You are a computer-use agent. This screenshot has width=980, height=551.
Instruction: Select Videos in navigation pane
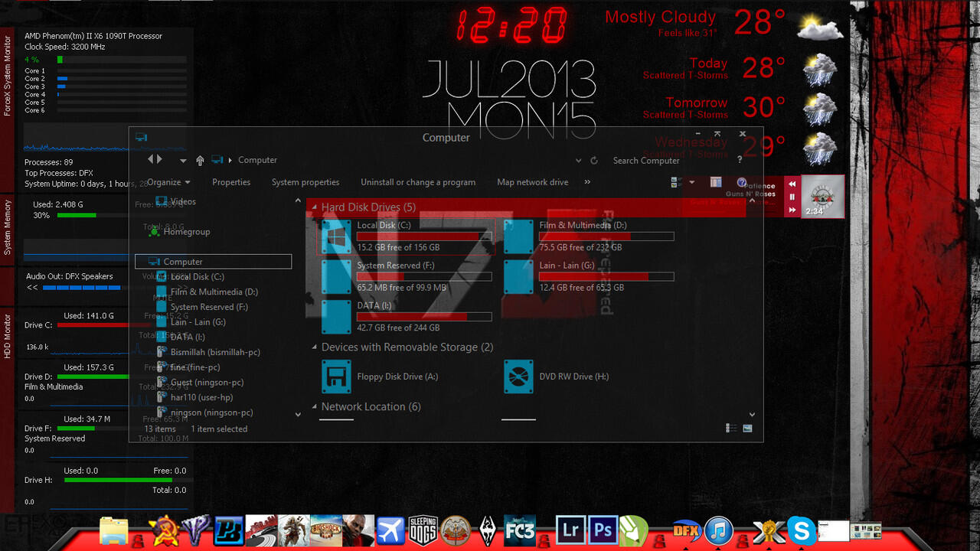[x=176, y=201]
